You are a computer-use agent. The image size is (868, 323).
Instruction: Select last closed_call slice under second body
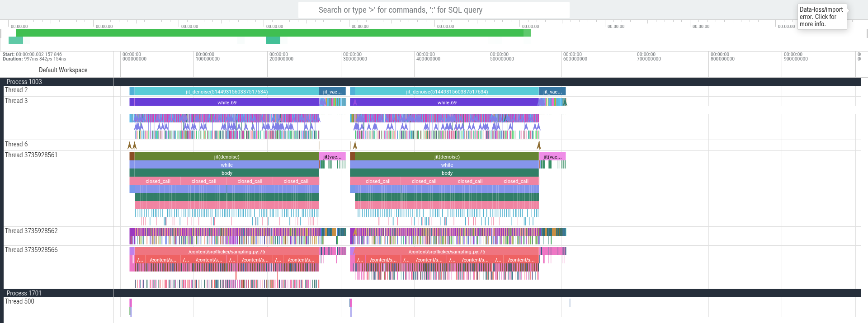[516, 181]
